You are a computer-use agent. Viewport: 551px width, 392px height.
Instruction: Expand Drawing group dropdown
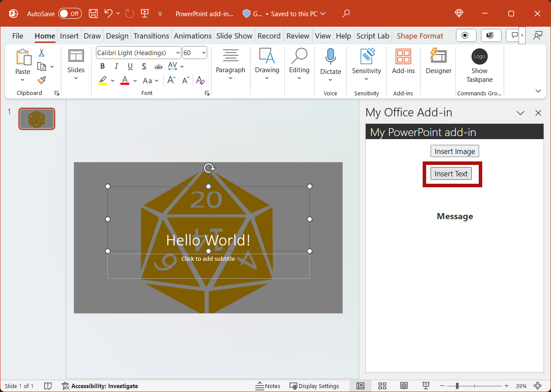click(267, 78)
